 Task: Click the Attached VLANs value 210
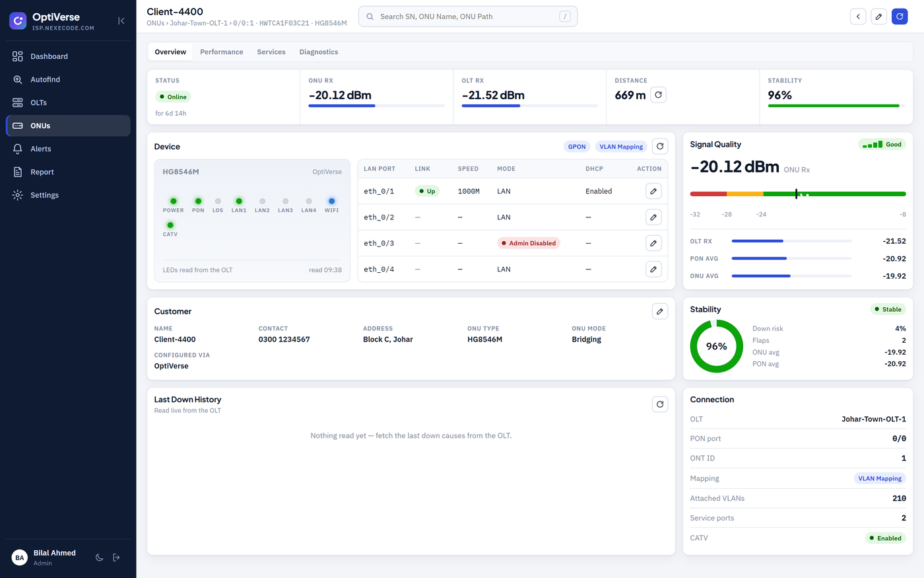pyautogui.click(x=899, y=499)
